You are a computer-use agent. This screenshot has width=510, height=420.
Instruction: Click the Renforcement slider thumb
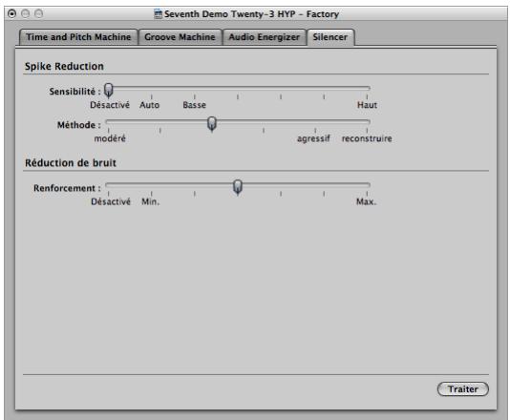[x=238, y=187]
